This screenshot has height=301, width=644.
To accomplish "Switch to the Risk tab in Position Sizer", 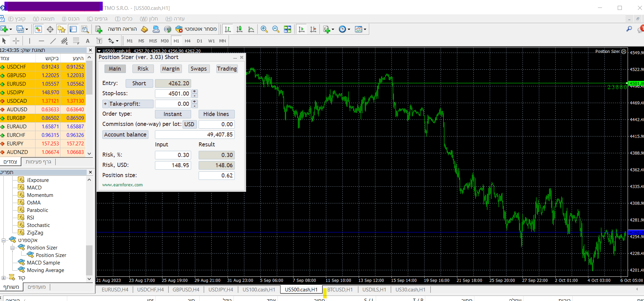I will pyautogui.click(x=143, y=69).
